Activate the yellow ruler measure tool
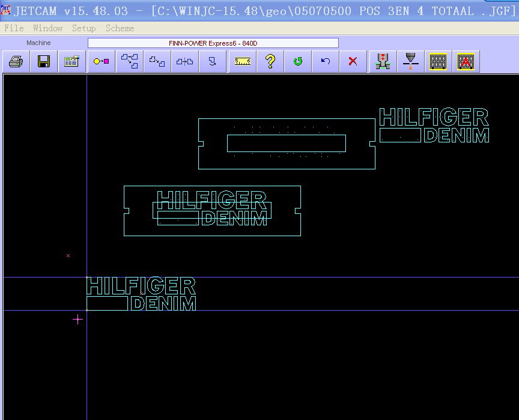This screenshot has width=519, height=420. click(x=243, y=61)
